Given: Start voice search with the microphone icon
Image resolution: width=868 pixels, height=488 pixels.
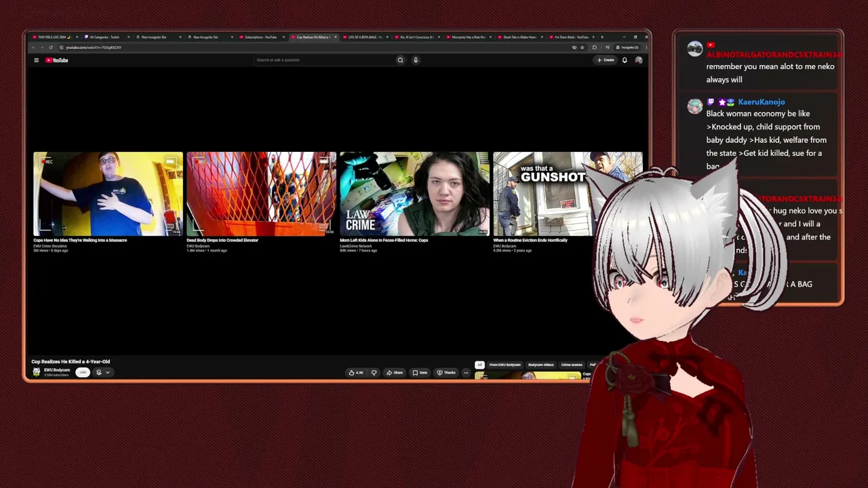Looking at the screenshot, I should point(416,60).
